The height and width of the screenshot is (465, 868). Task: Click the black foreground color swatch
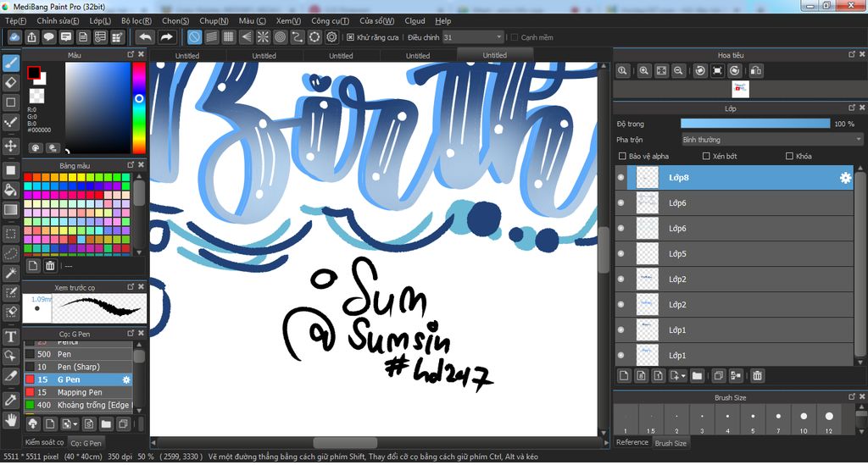point(34,73)
